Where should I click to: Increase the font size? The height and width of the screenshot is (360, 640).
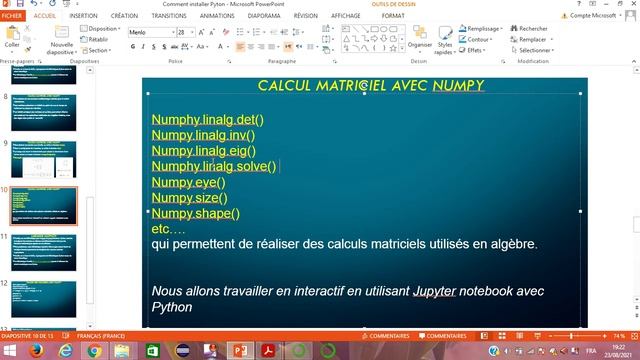(x=201, y=32)
